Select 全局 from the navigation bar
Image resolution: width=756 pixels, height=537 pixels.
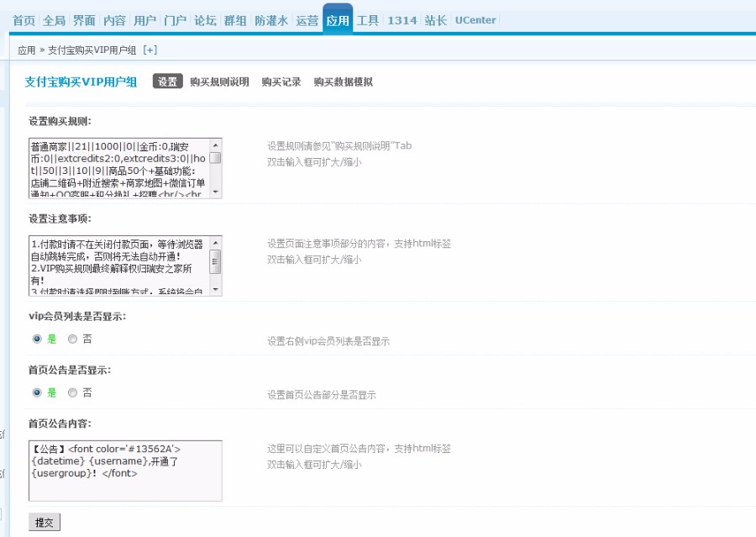tap(55, 20)
